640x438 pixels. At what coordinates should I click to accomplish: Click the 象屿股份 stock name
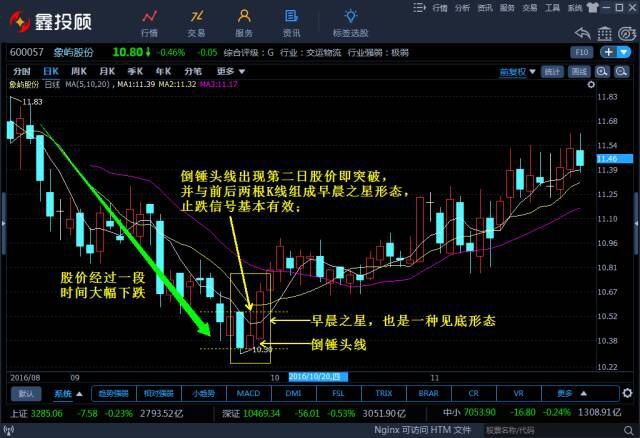tap(73, 52)
